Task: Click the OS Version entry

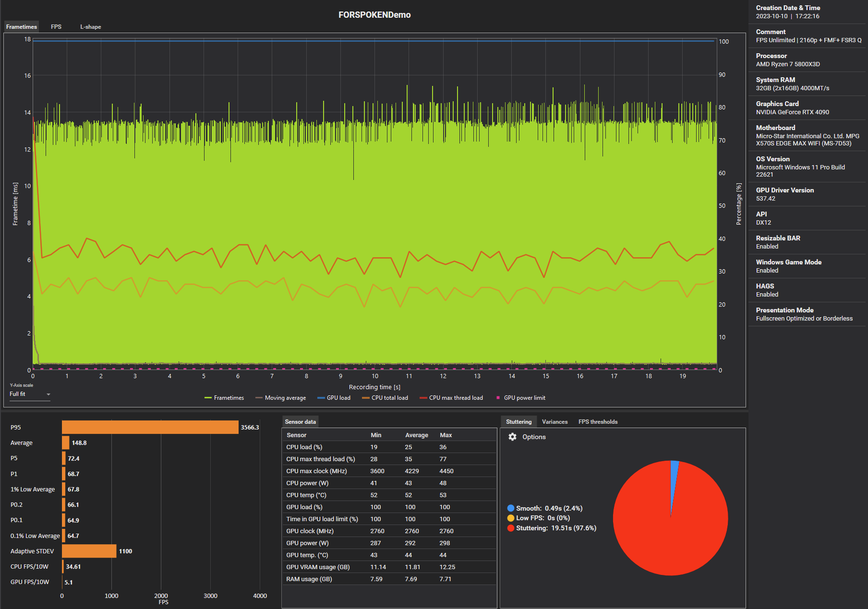Action: pos(808,167)
